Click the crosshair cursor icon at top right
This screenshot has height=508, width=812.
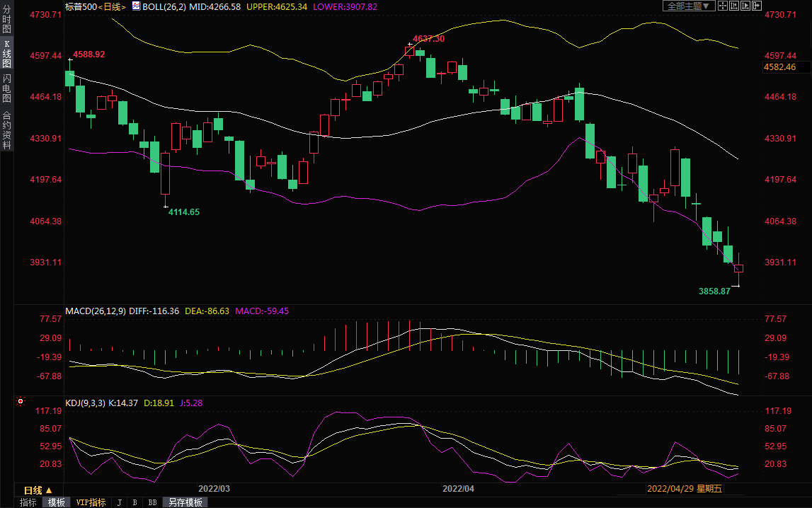(723, 6)
